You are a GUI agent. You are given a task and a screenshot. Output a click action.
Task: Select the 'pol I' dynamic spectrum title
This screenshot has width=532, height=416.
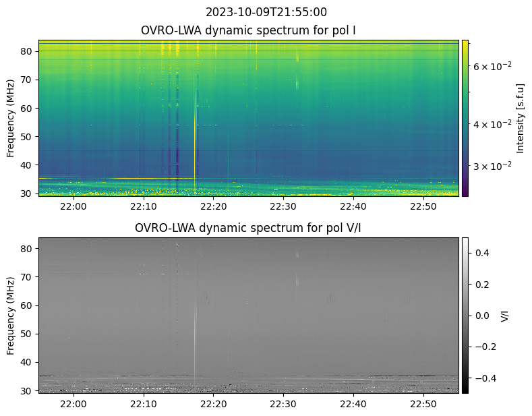coord(248,30)
